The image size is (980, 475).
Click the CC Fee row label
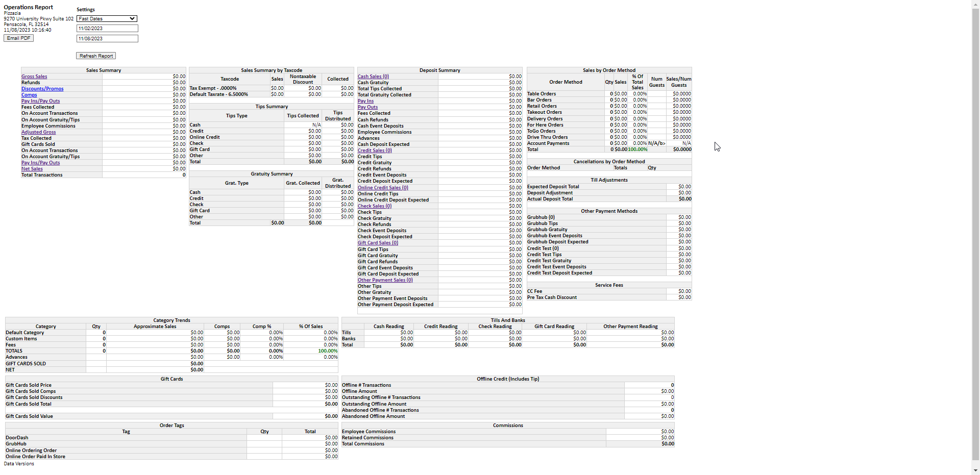535,291
